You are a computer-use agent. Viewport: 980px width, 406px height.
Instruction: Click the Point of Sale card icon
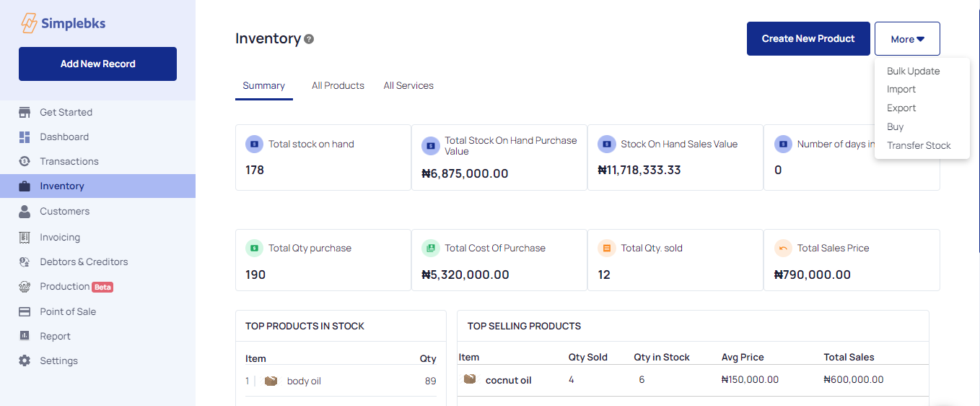(25, 311)
